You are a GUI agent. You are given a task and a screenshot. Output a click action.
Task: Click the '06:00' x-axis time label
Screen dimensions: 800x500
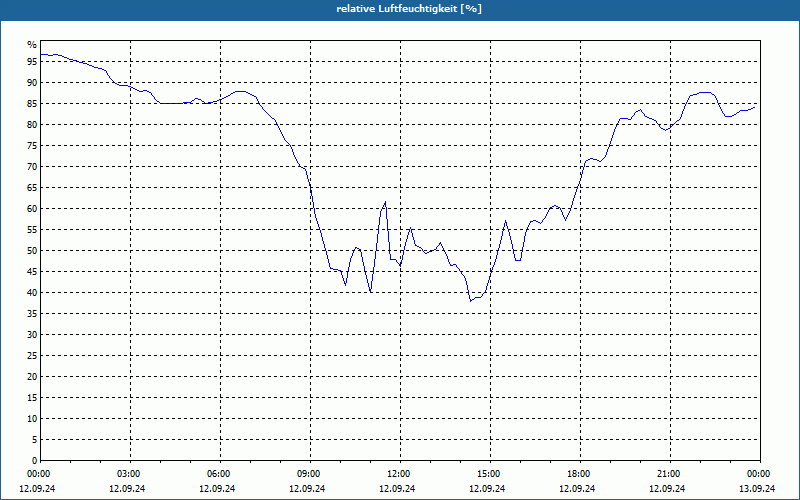[220, 474]
